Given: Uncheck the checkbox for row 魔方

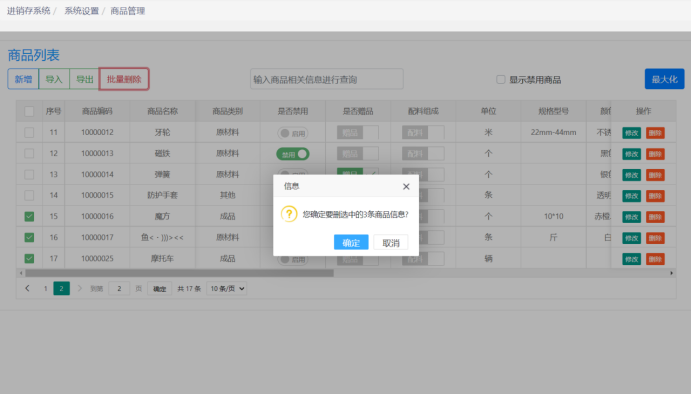Looking at the screenshot, I should (x=29, y=216).
